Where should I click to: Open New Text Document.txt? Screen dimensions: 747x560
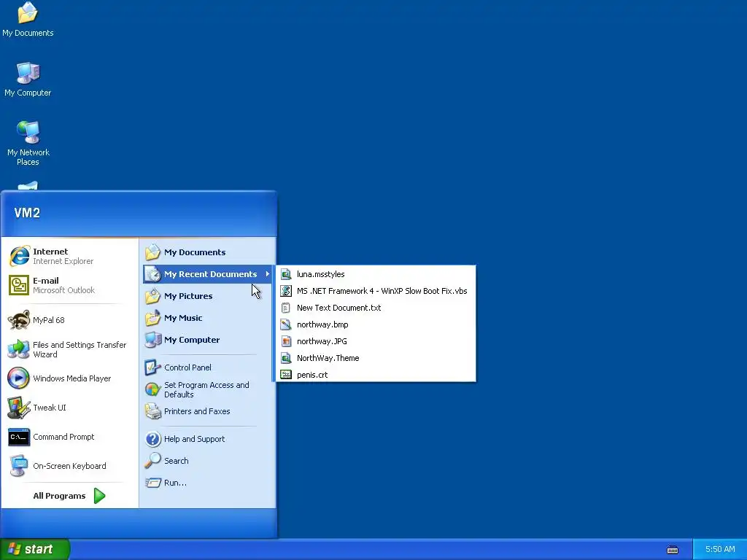(x=376, y=308)
